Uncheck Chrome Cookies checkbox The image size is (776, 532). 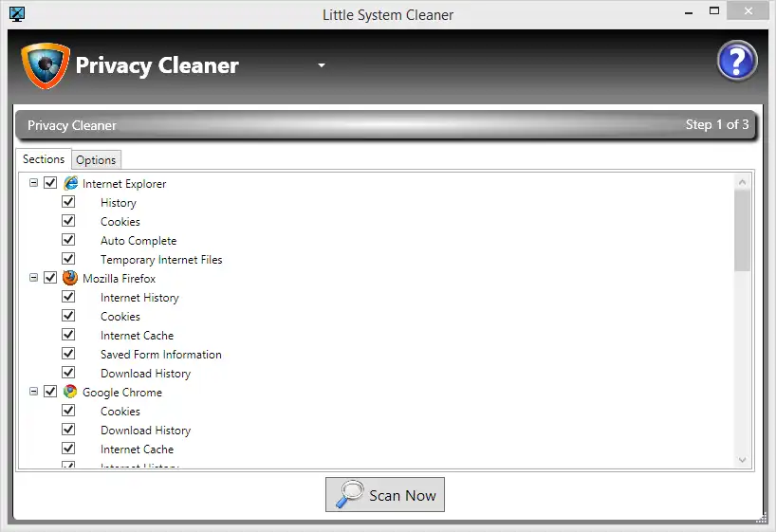pyautogui.click(x=68, y=411)
